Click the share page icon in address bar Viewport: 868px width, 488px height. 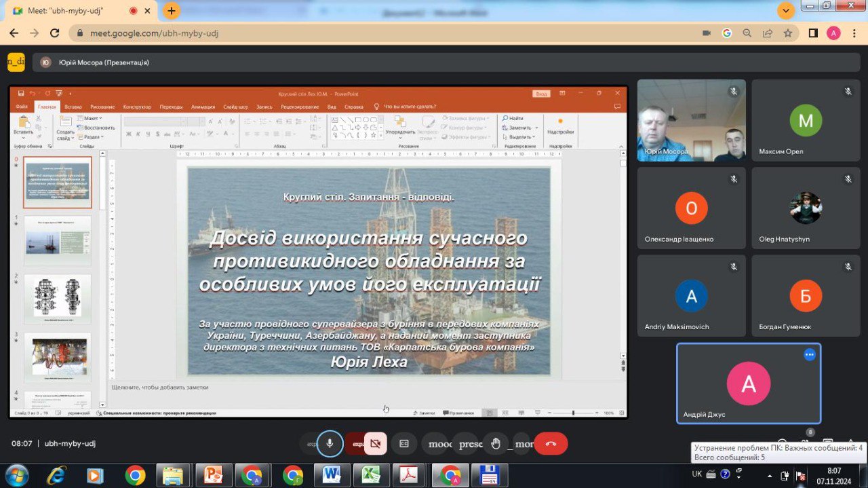coord(767,33)
